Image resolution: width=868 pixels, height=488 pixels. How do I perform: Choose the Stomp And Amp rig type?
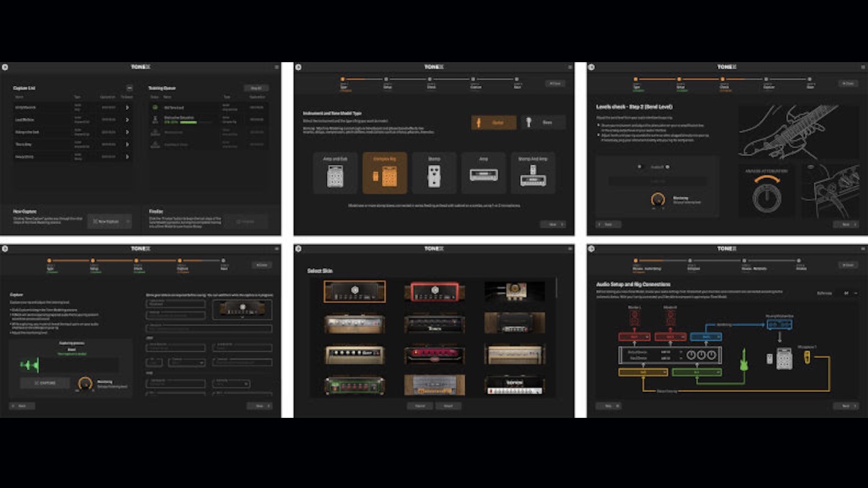(x=533, y=173)
